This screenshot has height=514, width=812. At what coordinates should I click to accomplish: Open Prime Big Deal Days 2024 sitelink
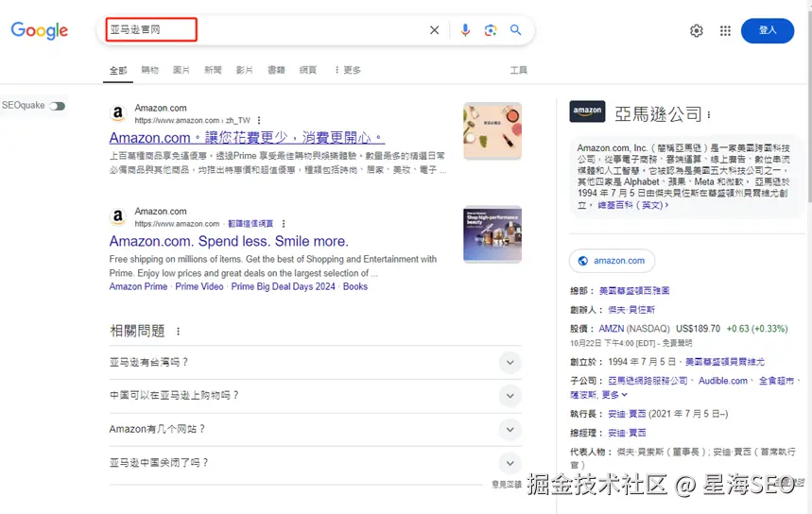coord(284,287)
